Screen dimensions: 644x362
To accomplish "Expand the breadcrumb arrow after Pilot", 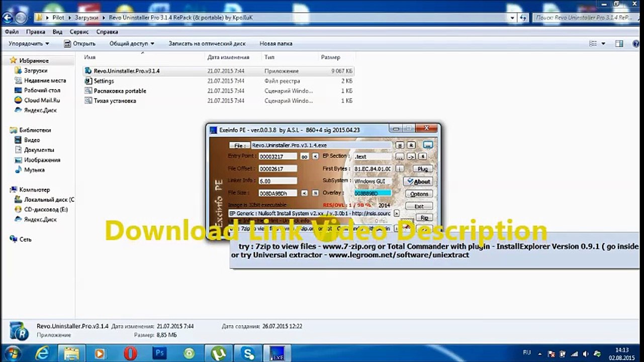I will [69, 17].
